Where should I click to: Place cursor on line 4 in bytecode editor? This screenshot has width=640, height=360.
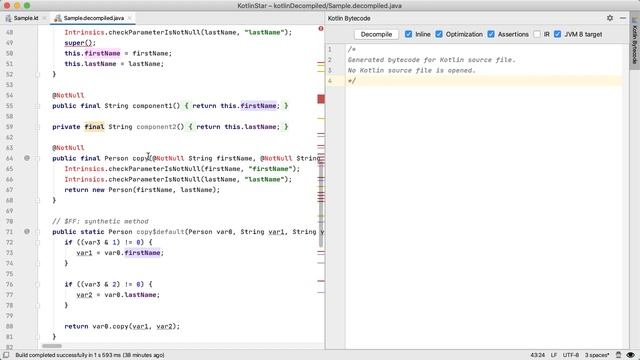click(x=484, y=81)
